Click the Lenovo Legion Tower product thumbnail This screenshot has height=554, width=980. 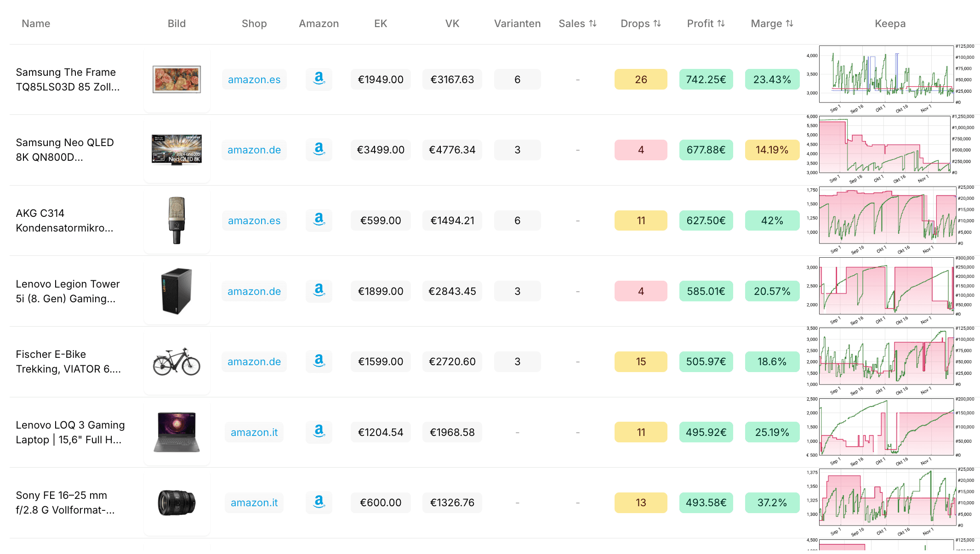click(x=177, y=291)
